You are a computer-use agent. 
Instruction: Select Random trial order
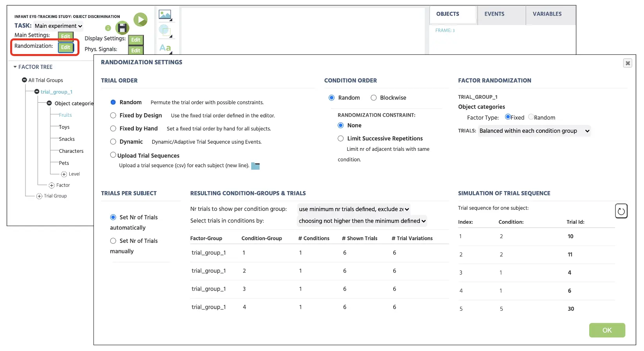point(113,102)
